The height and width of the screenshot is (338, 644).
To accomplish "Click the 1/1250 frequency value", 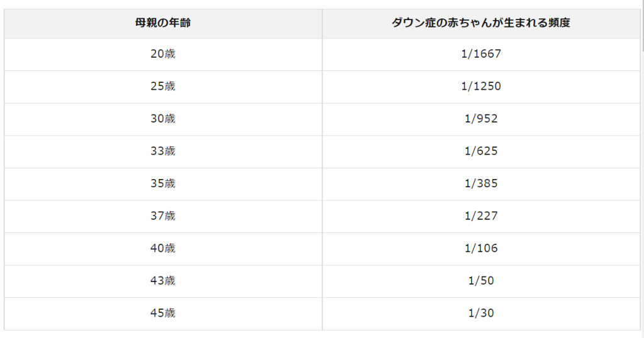I will (481, 86).
